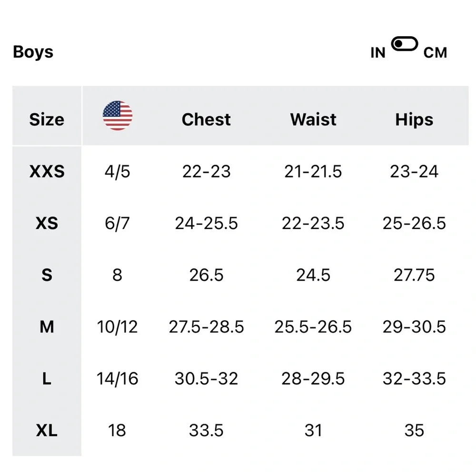Viewport: 476px width, 476px height.
Task: Select the XS size row label
Action: pyautogui.click(x=47, y=223)
